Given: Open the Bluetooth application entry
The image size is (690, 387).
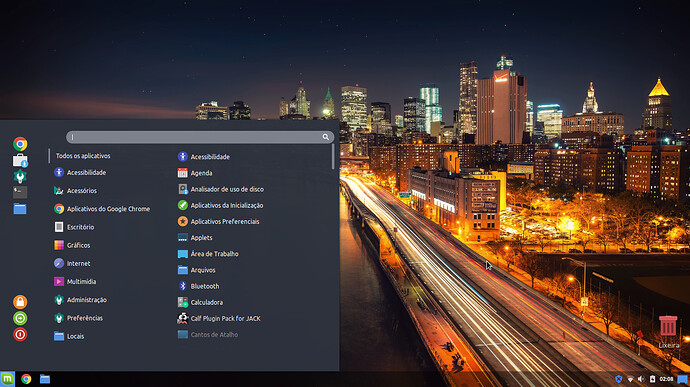Looking at the screenshot, I should 198,286.
